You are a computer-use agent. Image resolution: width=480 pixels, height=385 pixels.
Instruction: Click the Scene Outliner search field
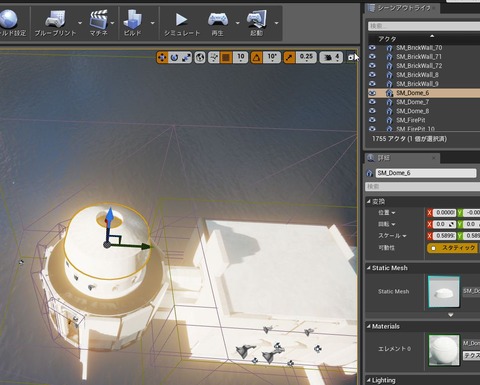tap(424, 26)
